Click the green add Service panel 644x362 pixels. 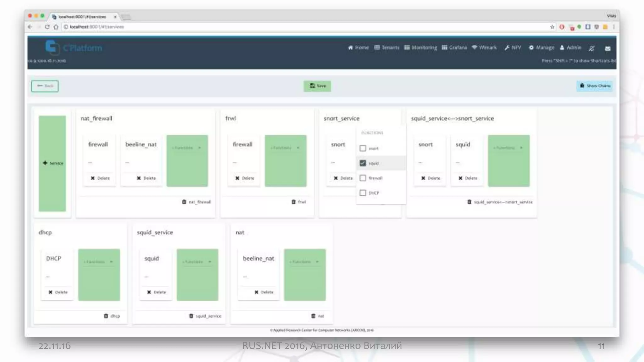(52, 163)
